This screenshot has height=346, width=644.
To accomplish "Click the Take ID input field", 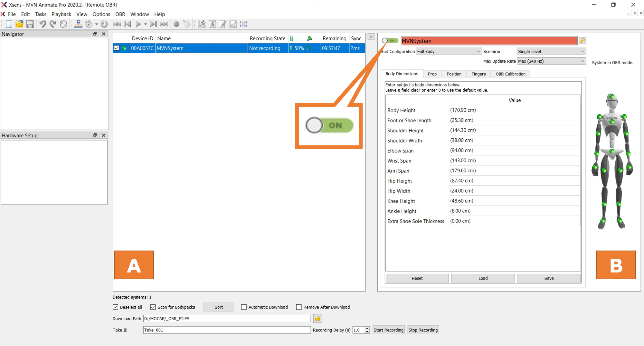I will pyautogui.click(x=227, y=330).
